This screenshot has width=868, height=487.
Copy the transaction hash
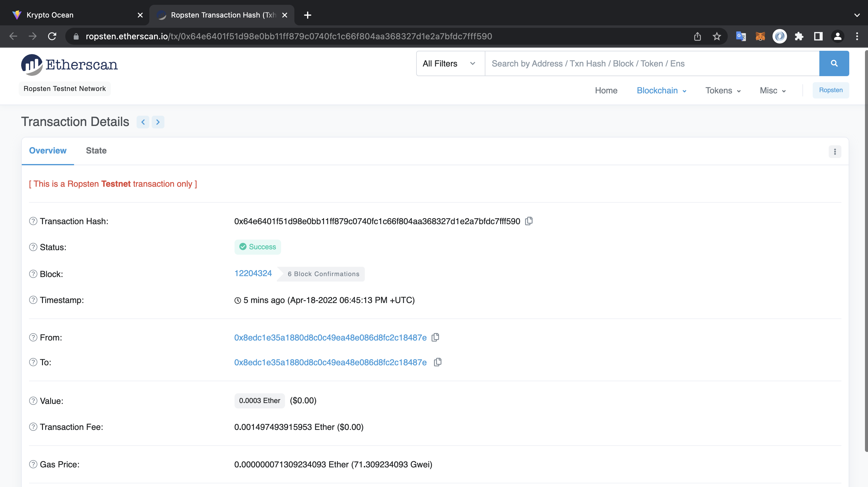(x=529, y=221)
